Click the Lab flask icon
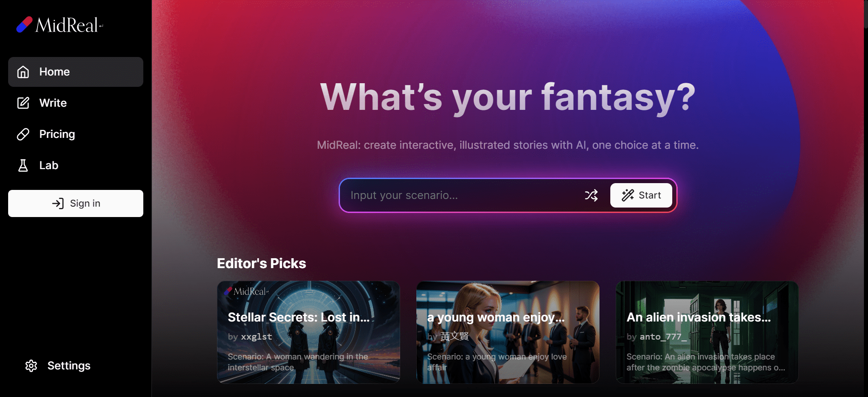The height and width of the screenshot is (397, 868). coord(23,165)
